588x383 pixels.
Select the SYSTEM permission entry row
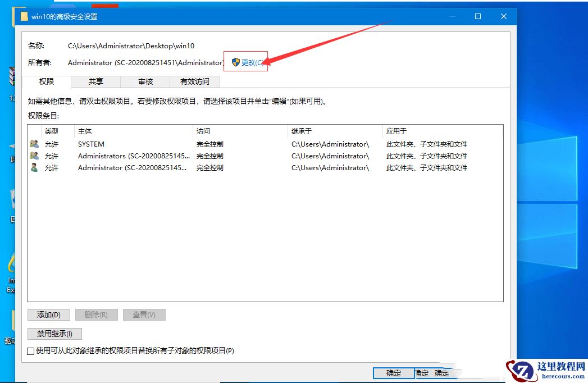[168, 144]
